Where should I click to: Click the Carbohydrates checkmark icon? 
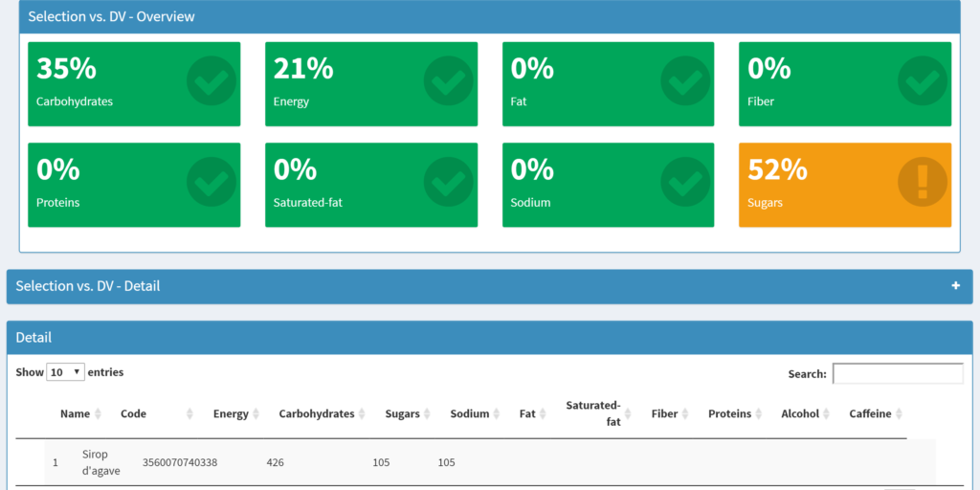[x=210, y=81]
